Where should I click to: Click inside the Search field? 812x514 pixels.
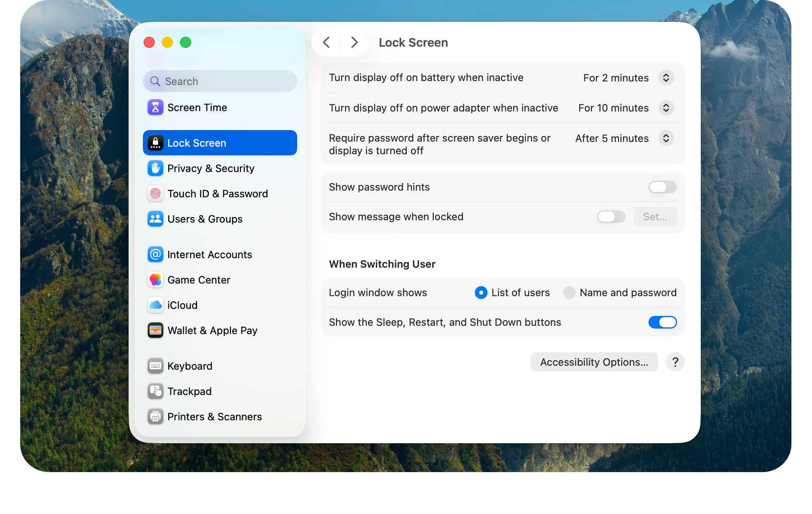click(x=220, y=81)
